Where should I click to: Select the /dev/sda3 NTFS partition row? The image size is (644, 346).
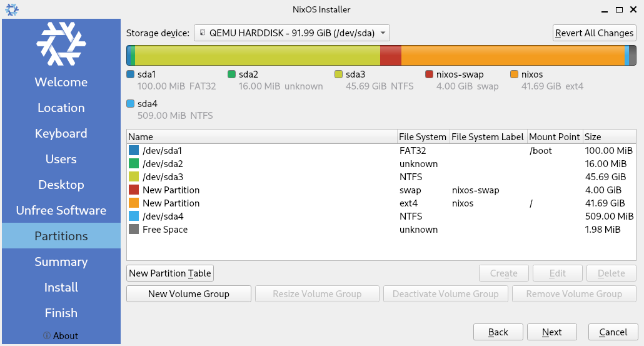pos(263,177)
